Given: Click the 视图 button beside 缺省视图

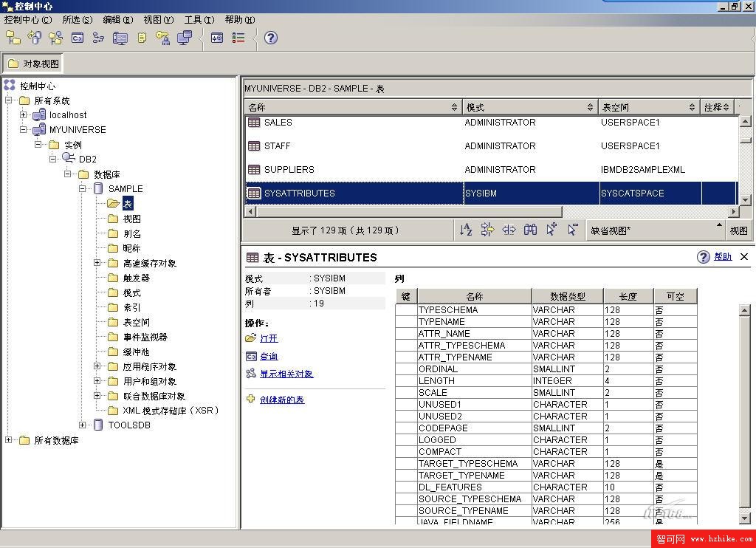Looking at the screenshot, I should coord(738,230).
